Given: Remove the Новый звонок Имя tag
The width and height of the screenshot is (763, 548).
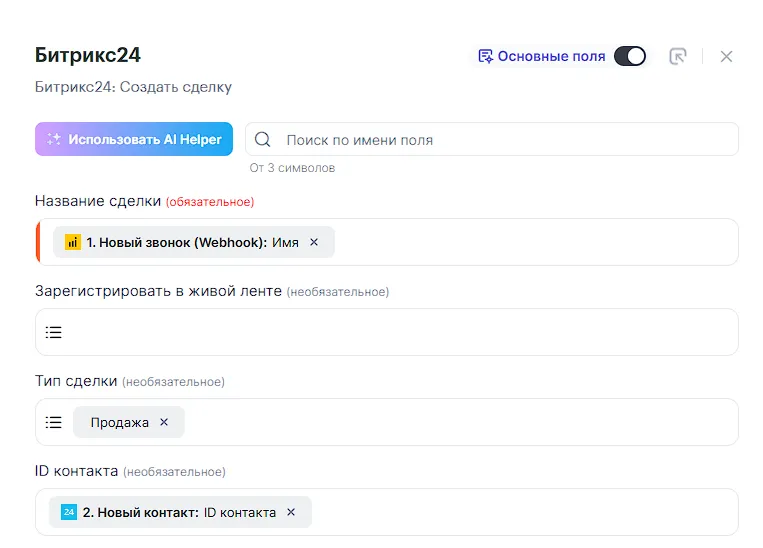Looking at the screenshot, I should (314, 242).
